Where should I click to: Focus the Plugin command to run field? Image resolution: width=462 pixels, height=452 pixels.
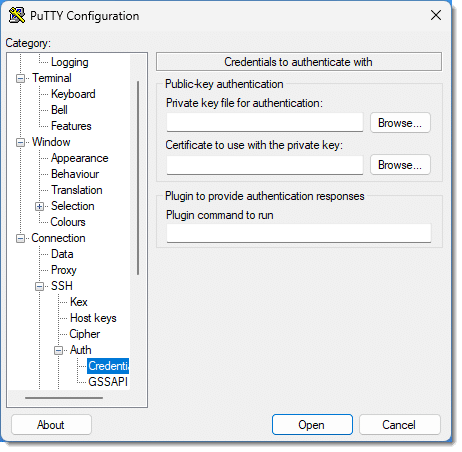[299, 233]
